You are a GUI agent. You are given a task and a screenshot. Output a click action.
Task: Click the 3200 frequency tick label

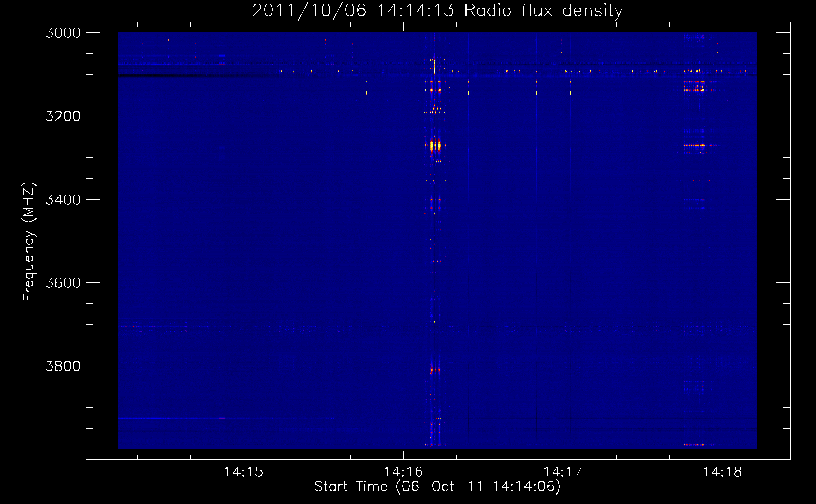[x=63, y=116]
